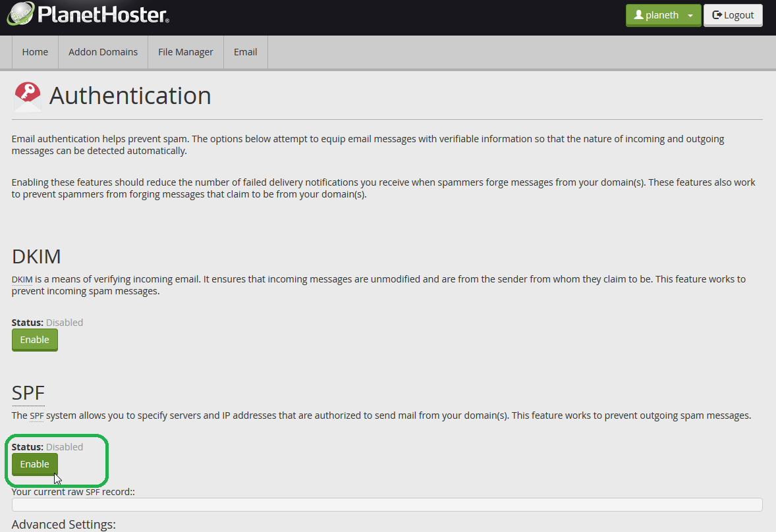Image resolution: width=776 pixels, height=532 pixels.
Task: Click the PlanetHoster globe logo
Action: pos(20,14)
